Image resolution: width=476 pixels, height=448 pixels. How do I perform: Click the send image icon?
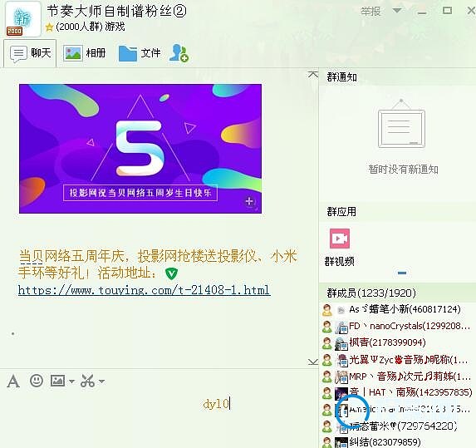(57, 381)
